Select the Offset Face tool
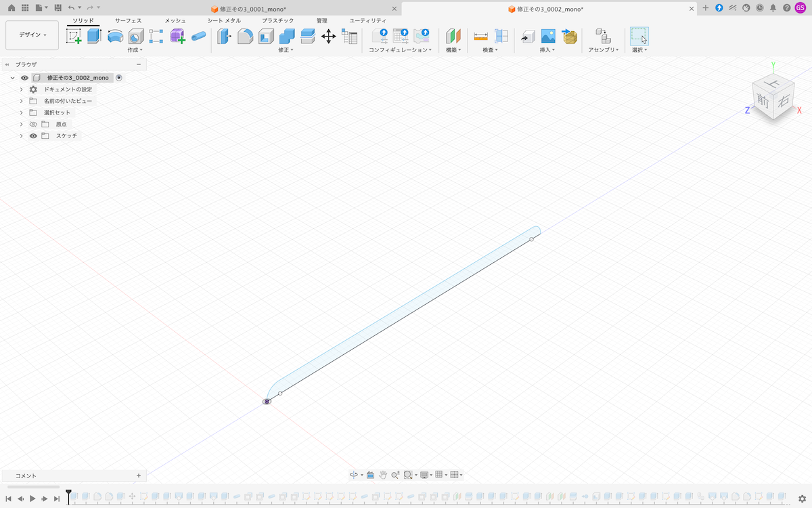 [x=308, y=36]
